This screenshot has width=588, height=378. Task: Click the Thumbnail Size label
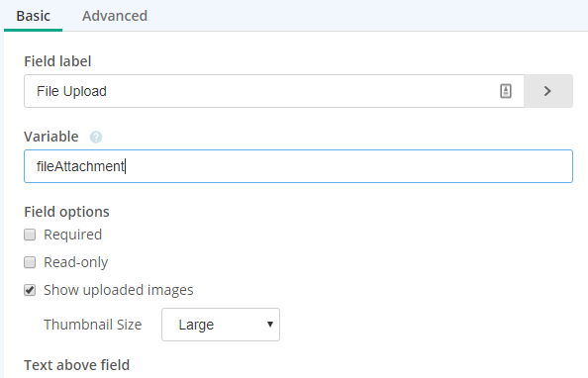point(93,325)
